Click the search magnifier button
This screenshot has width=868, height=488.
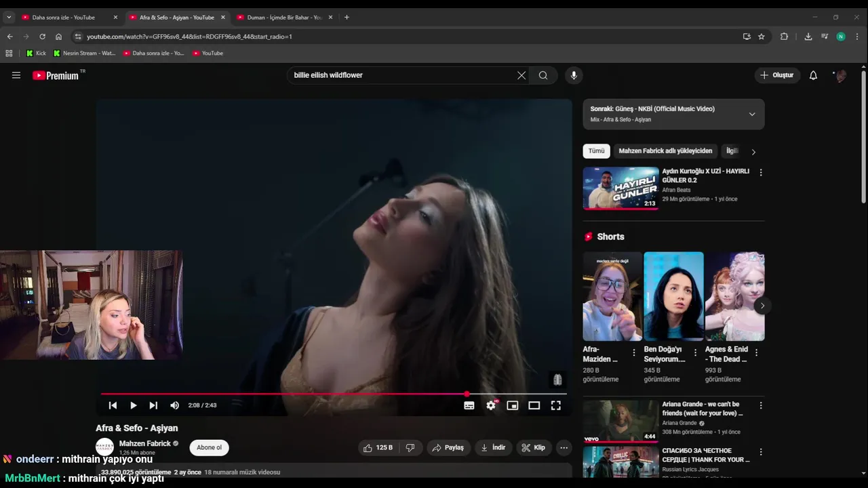pos(543,75)
